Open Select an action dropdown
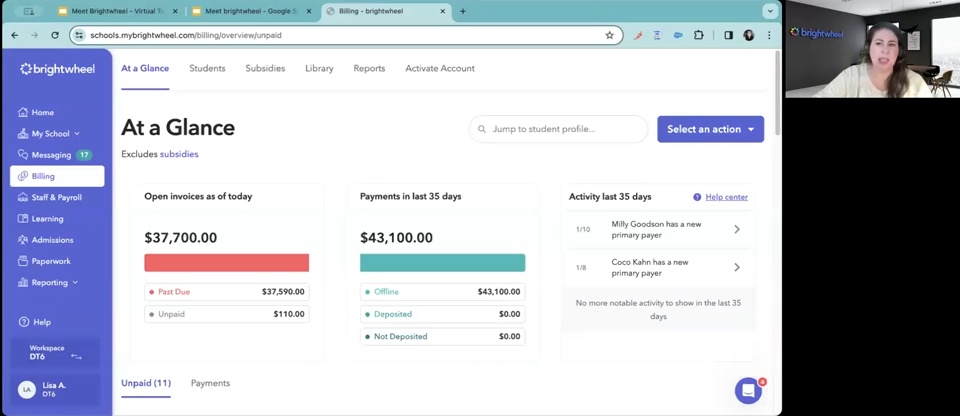This screenshot has width=960, height=416. point(710,129)
